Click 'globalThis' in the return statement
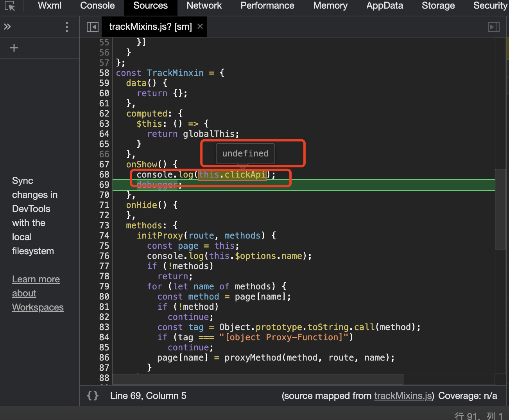 coord(209,134)
